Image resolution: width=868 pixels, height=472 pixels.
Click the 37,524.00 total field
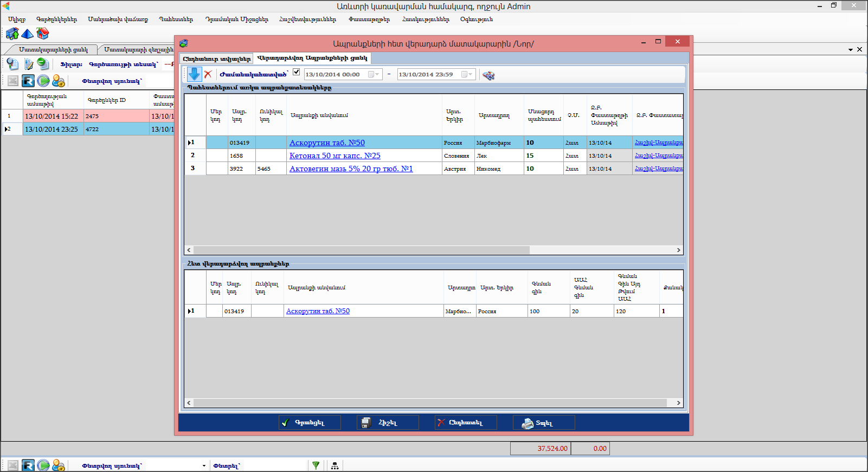[x=541, y=449]
